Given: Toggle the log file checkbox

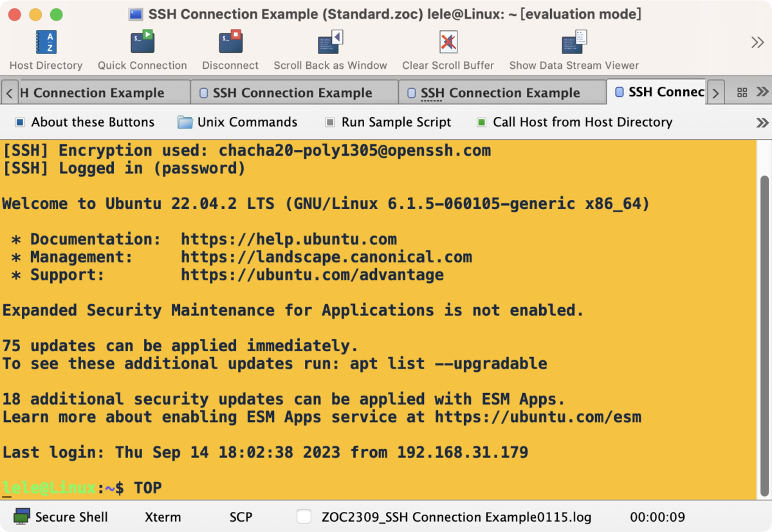Looking at the screenshot, I should pyautogui.click(x=304, y=517).
